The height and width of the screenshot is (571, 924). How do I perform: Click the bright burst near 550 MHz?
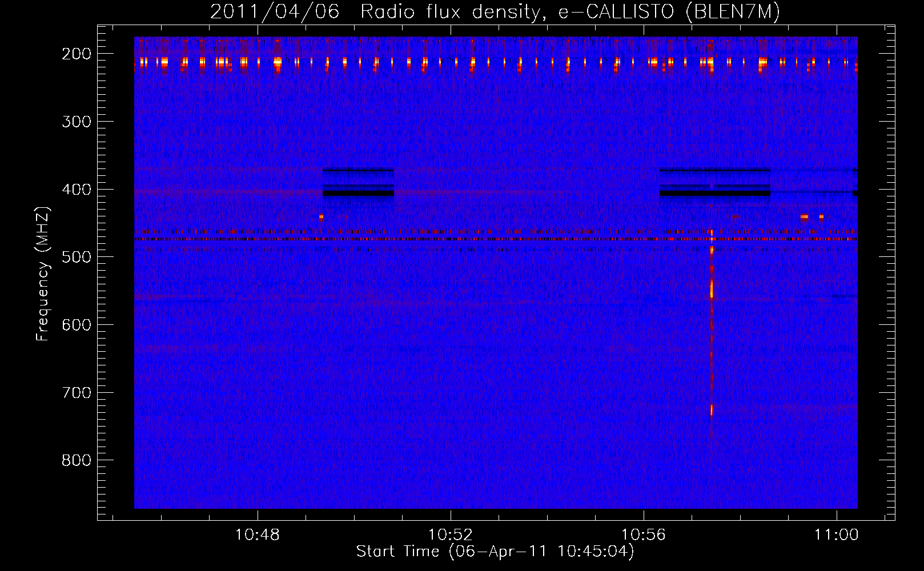click(x=712, y=289)
